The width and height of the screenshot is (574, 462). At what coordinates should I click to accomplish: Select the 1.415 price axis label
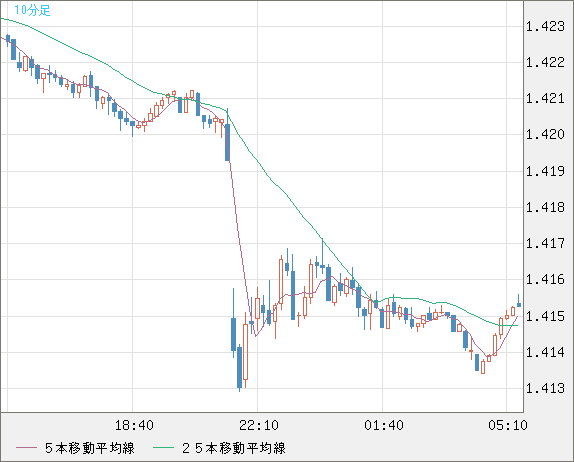[545, 316]
